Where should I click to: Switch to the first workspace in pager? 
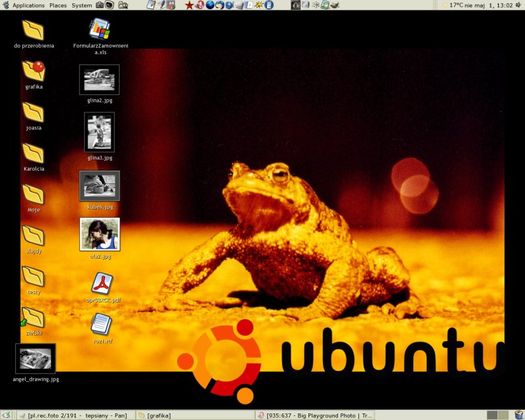pyautogui.click(x=492, y=415)
